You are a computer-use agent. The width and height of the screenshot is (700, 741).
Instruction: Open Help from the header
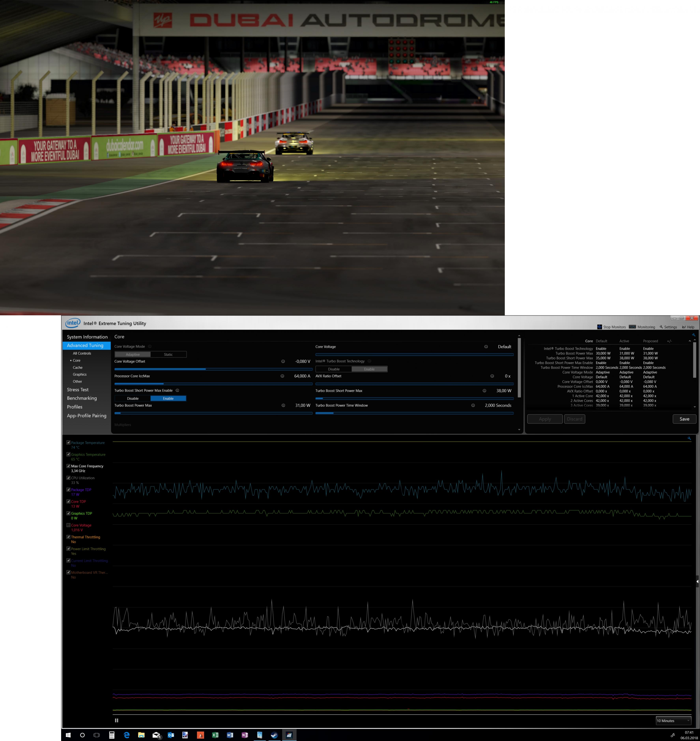[688, 327]
